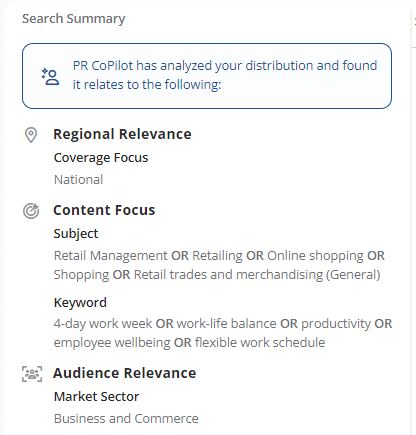Click the Subject label
416x435 pixels.
[76, 234]
